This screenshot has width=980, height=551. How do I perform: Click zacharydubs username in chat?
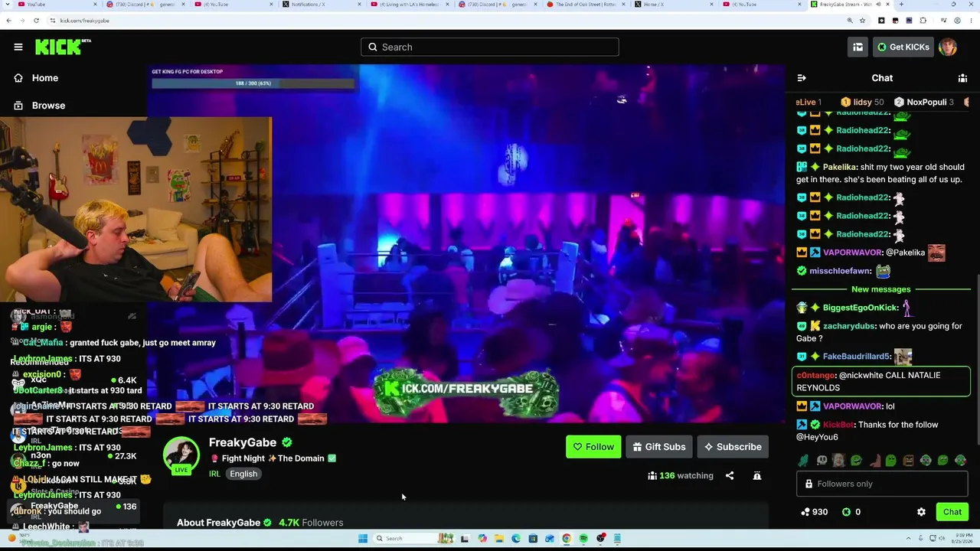coord(849,326)
